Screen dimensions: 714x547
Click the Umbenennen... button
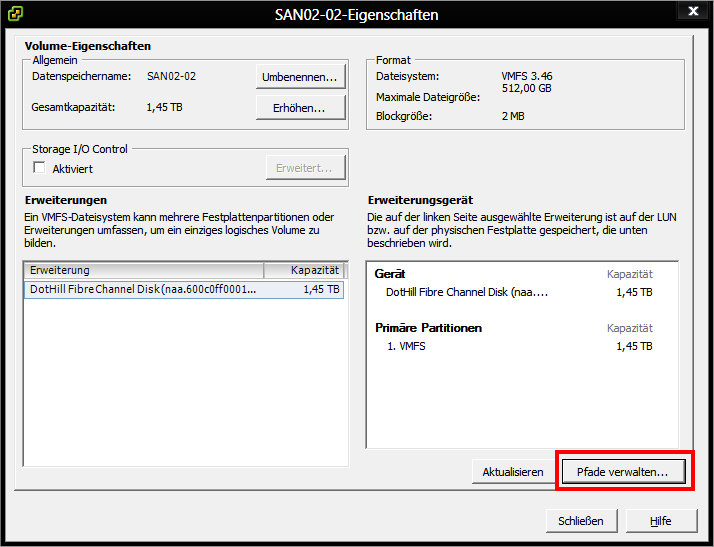pos(300,77)
